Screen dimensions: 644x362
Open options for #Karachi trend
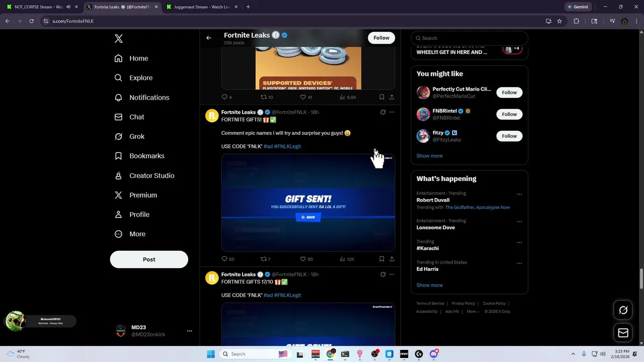[519, 242]
